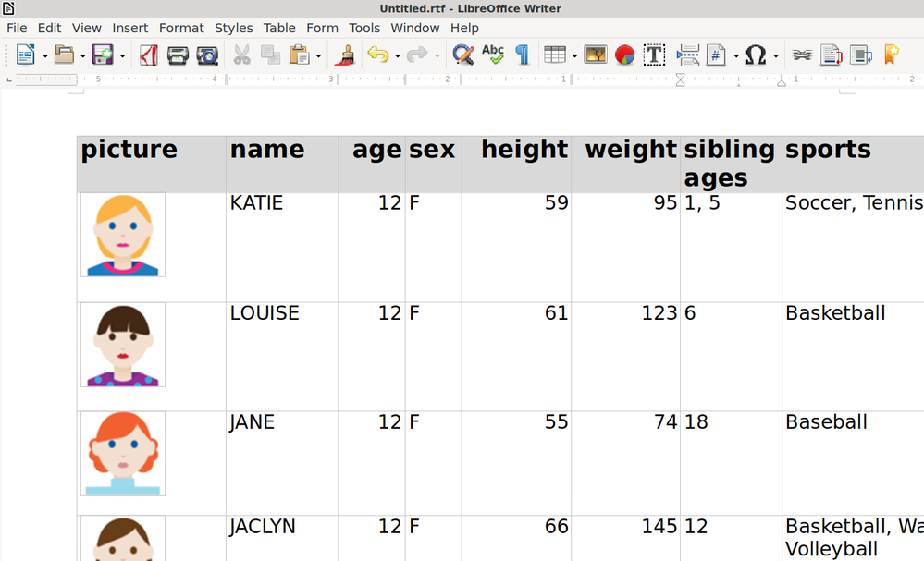
Task: Open the Styles menu
Action: 233,28
